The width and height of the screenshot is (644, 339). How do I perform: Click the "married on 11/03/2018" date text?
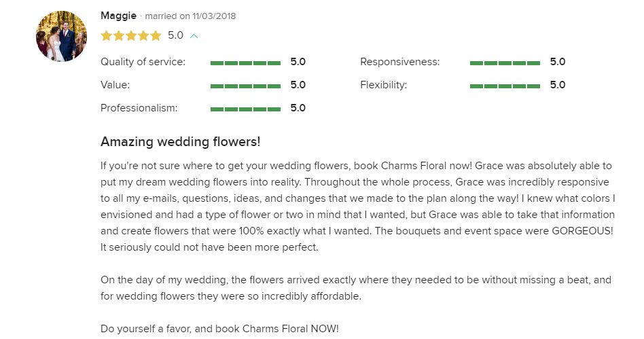[190, 16]
